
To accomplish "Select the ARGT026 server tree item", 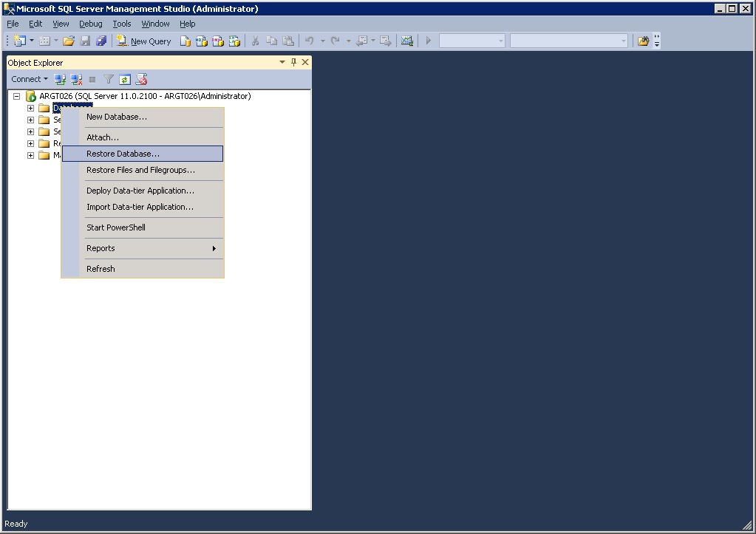I will [x=145, y=96].
